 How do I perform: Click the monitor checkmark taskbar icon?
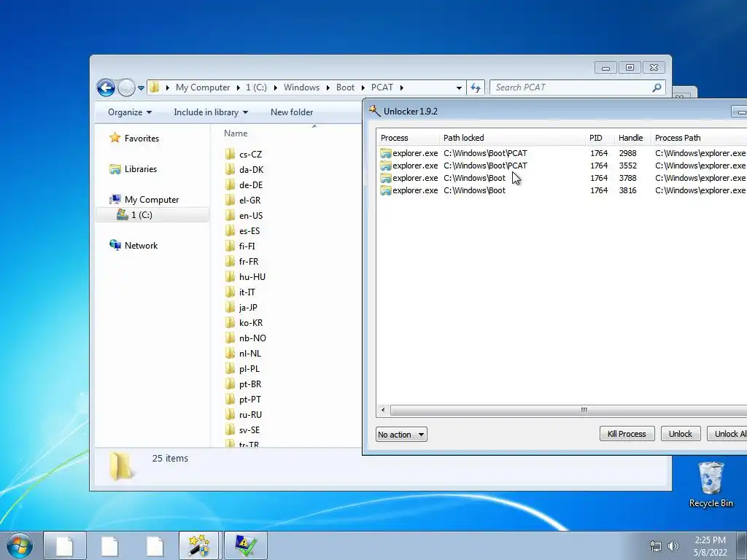tap(245, 545)
